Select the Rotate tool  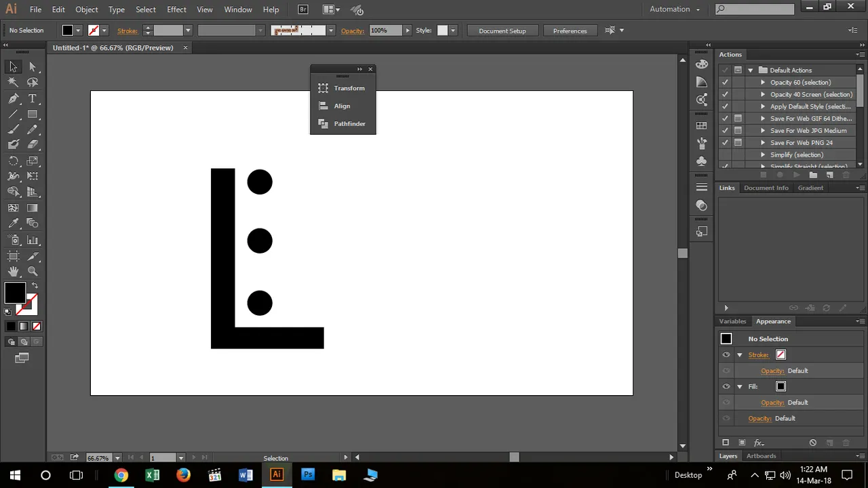pos(13,161)
